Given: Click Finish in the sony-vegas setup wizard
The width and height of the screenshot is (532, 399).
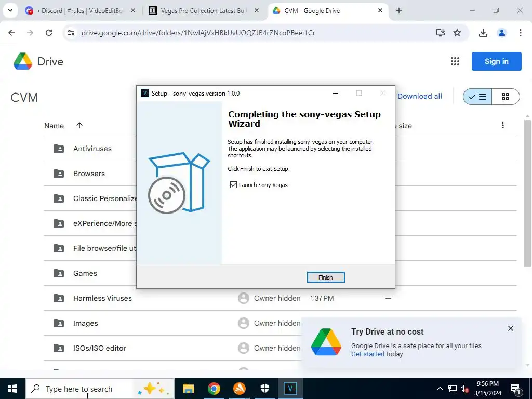Looking at the screenshot, I should (325, 277).
